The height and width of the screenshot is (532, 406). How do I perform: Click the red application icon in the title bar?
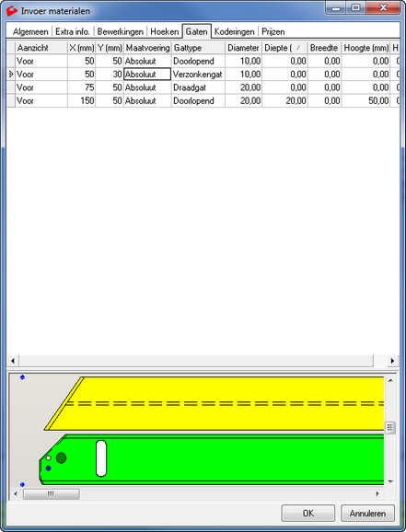click(x=12, y=11)
